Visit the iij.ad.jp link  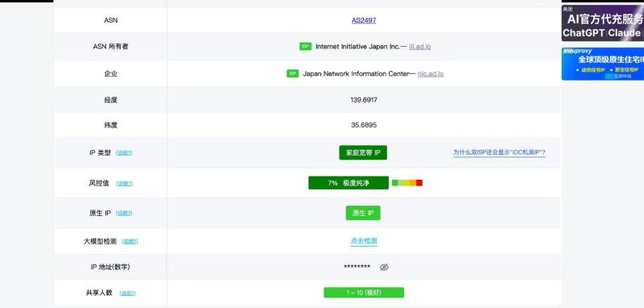click(420, 47)
